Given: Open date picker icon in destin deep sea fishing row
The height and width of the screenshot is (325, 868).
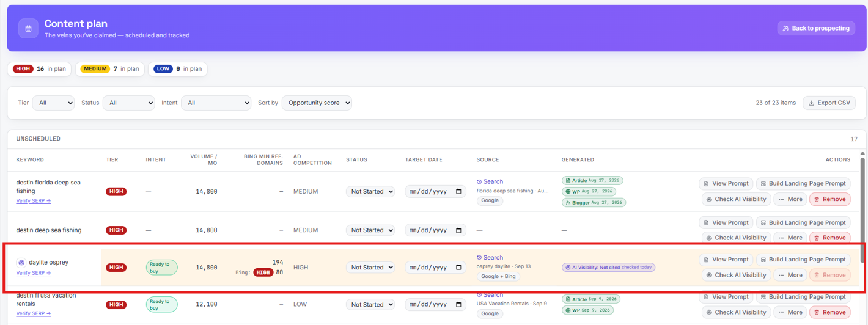Looking at the screenshot, I should [459, 230].
